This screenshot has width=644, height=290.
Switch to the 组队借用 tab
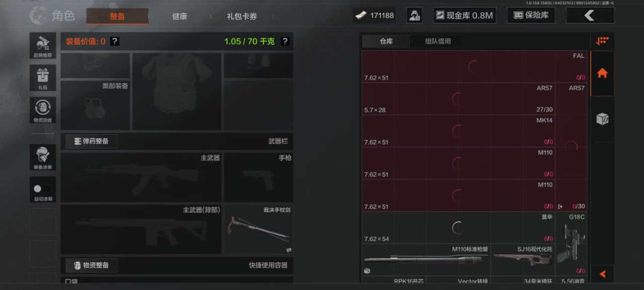[438, 41]
